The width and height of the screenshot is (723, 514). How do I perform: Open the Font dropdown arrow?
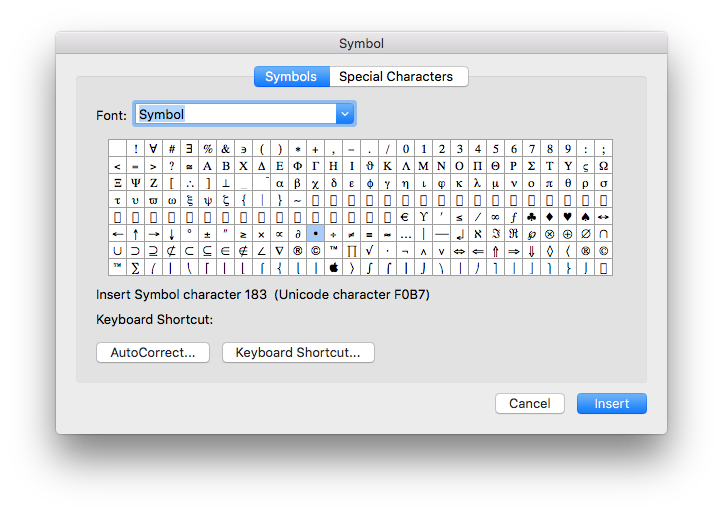point(345,114)
